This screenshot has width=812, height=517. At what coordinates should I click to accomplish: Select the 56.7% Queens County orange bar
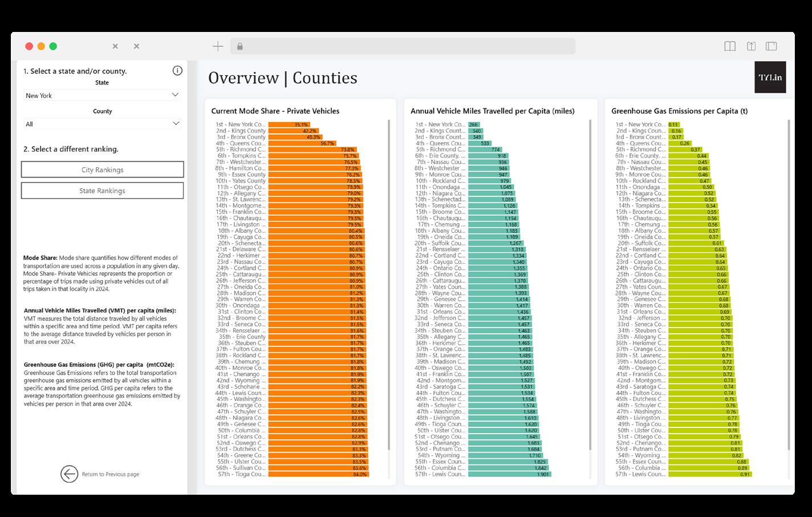coord(302,143)
